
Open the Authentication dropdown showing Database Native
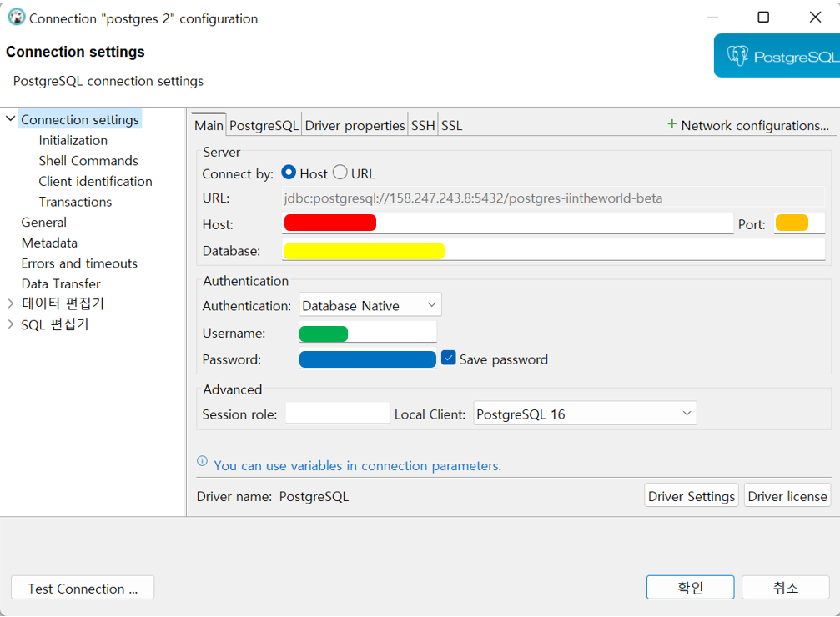click(370, 305)
